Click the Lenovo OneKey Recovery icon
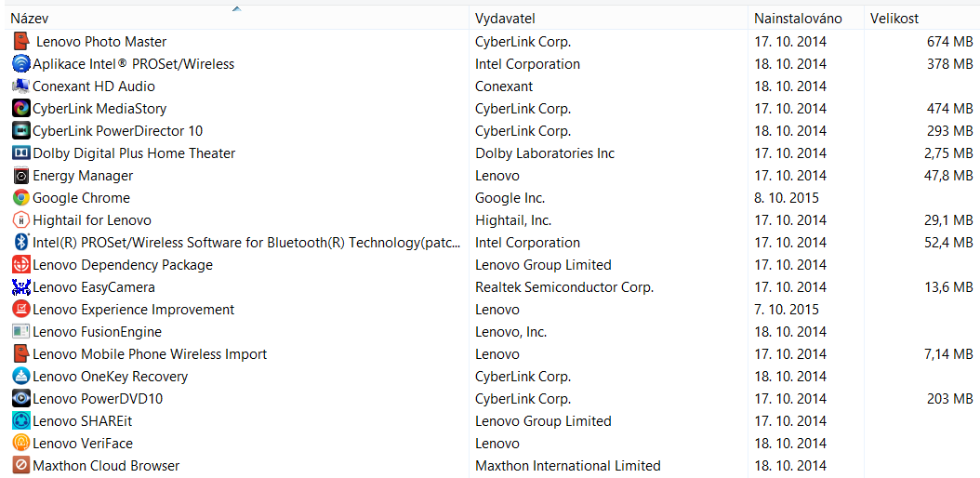 tap(21, 376)
